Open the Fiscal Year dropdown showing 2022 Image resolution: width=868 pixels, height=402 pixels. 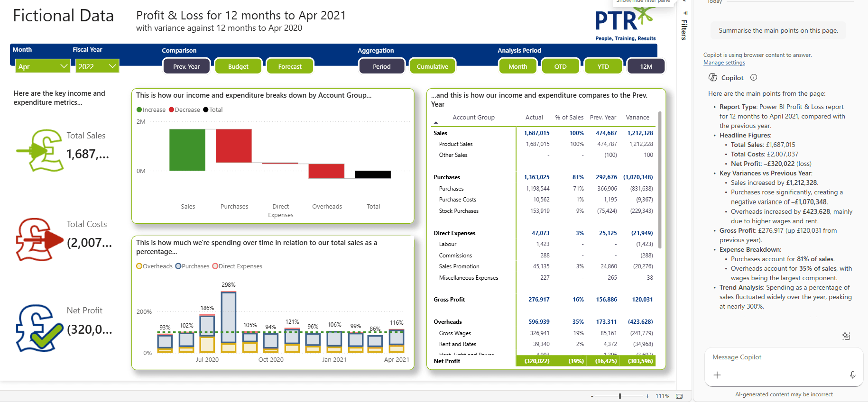pyautogui.click(x=97, y=66)
